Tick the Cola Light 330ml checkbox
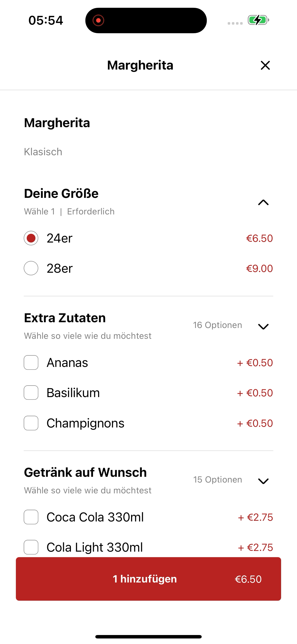This screenshot has height=644, width=297. [x=31, y=547]
